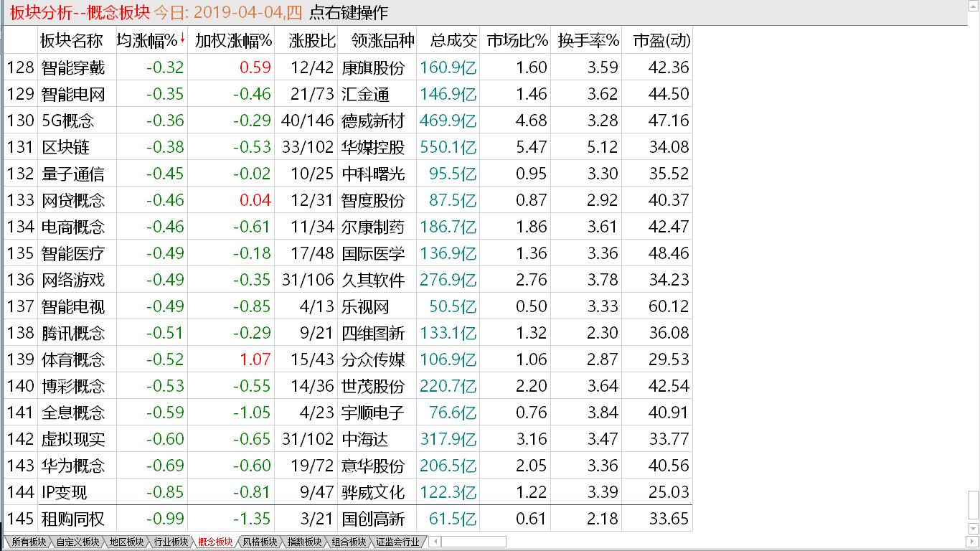Sort by 加权涨幅% column header

233,40
